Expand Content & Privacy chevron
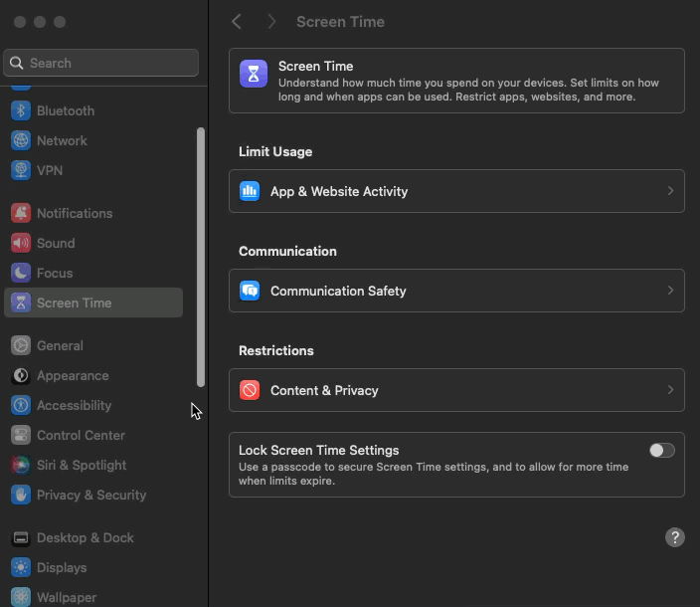The image size is (700, 607). coord(670,390)
